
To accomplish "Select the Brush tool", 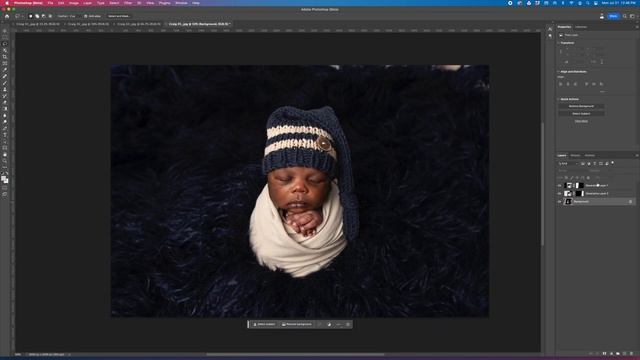I will pos(5,83).
